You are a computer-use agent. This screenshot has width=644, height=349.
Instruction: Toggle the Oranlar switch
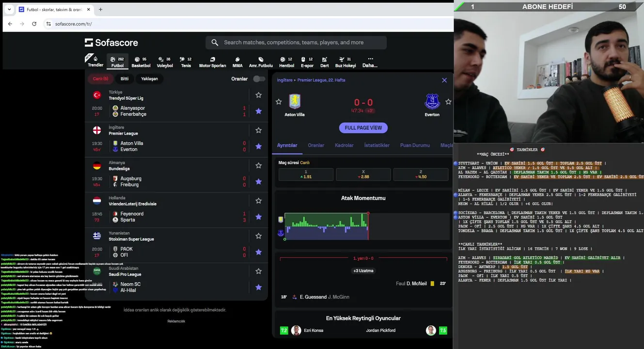point(259,79)
